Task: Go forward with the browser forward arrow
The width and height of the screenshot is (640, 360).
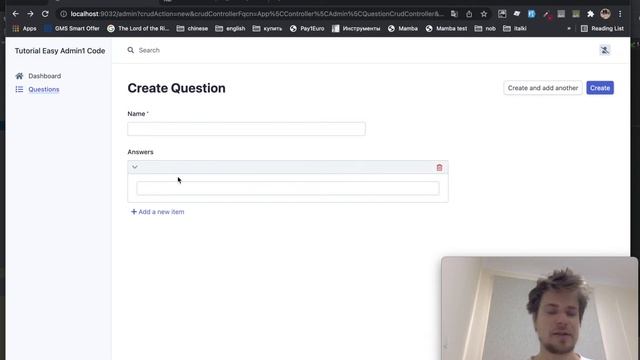Action: [x=30, y=14]
